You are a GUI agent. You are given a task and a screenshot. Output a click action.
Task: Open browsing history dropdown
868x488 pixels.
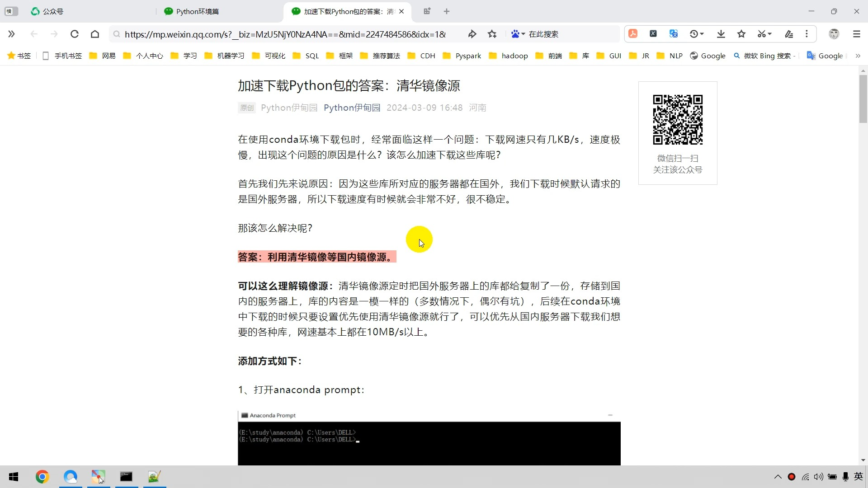coord(697,34)
